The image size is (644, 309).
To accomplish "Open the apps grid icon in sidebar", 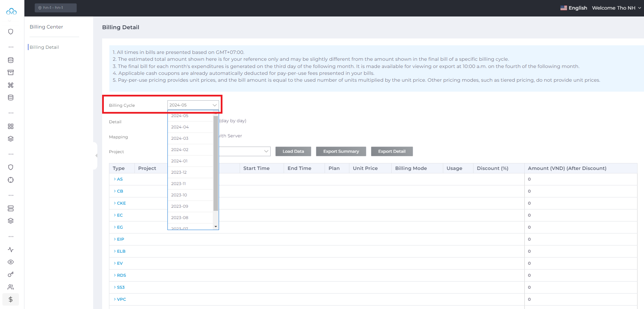I will tap(11, 126).
